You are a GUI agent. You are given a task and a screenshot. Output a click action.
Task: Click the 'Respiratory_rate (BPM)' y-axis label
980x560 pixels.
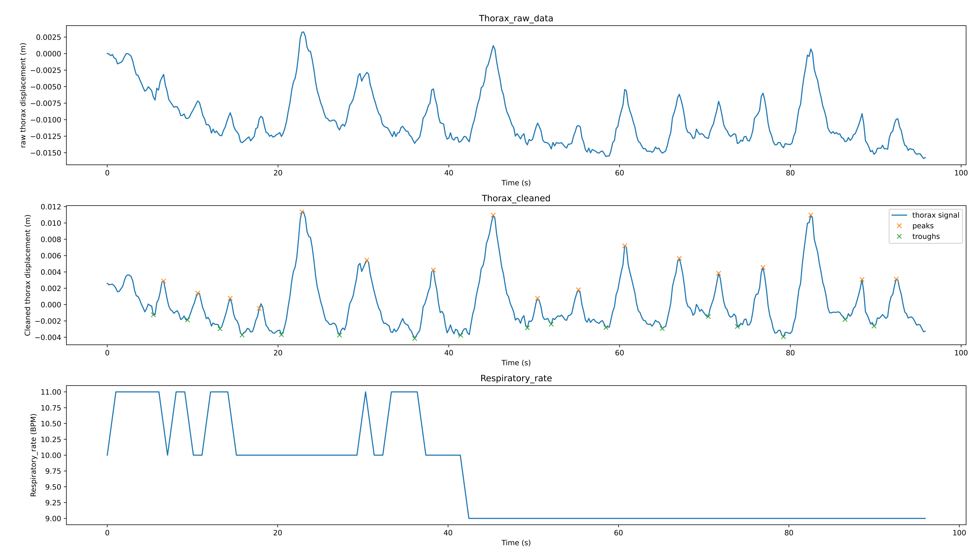point(33,455)
